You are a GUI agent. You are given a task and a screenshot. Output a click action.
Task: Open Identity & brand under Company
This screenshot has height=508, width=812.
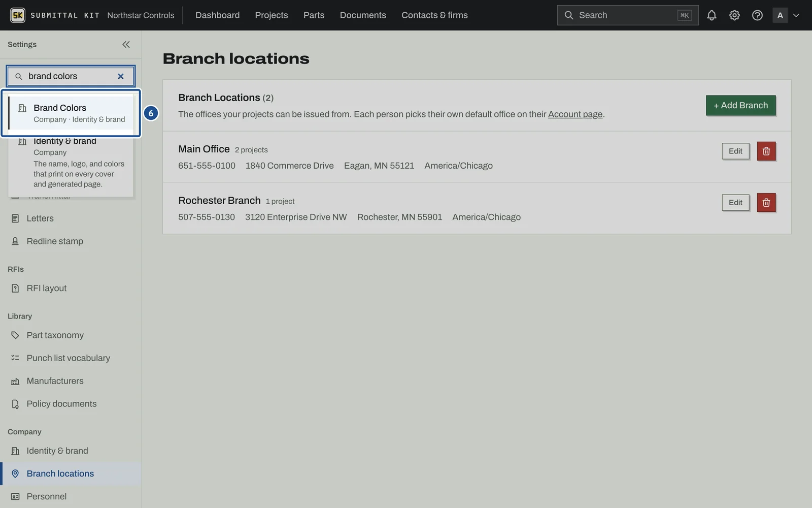tap(71, 451)
